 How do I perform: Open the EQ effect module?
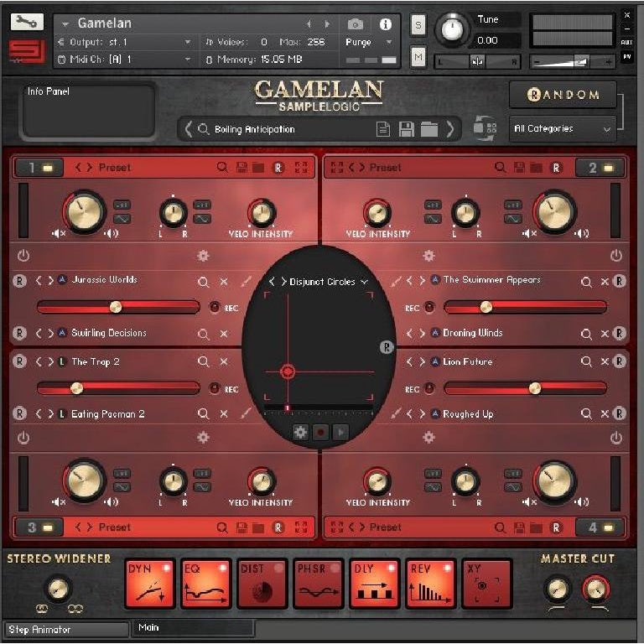[x=206, y=584]
